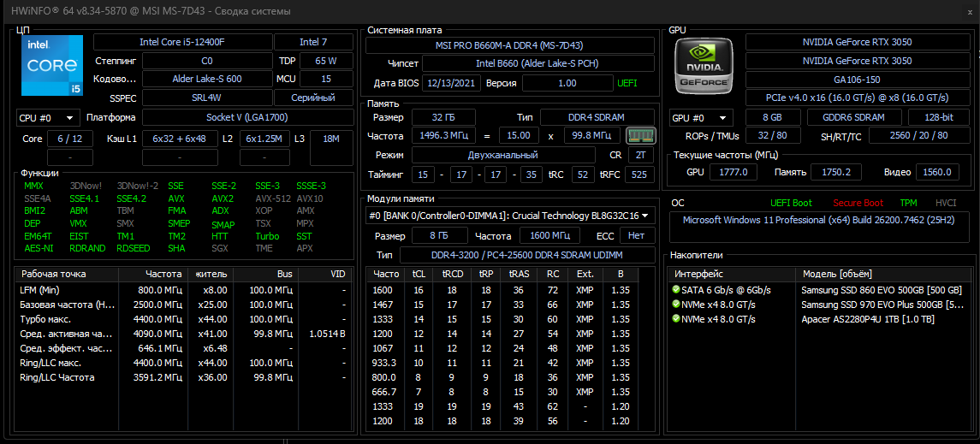This screenshot has width=980, height=444.
Task: Click the Turbo feature flag
Action: [267, 236]
